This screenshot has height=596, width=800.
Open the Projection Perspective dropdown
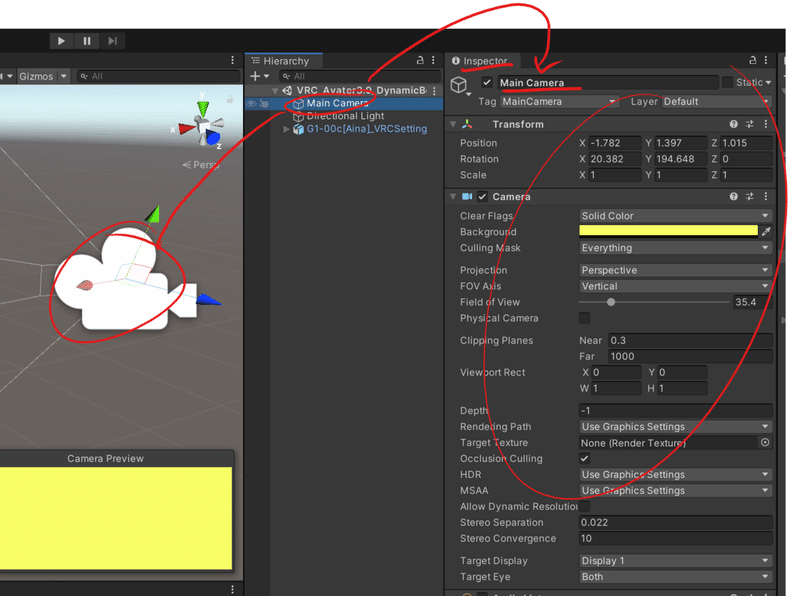(676, 270)
